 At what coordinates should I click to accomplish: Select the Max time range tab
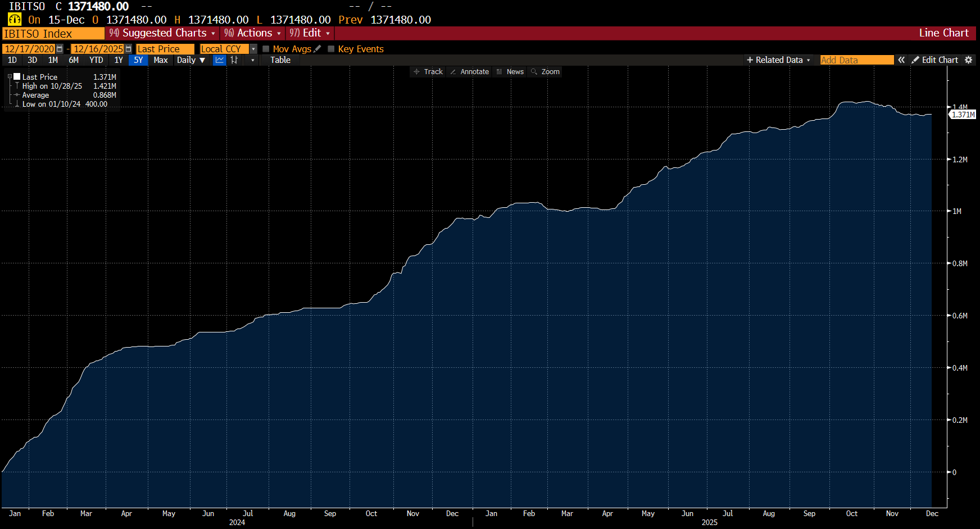[161, 60]
